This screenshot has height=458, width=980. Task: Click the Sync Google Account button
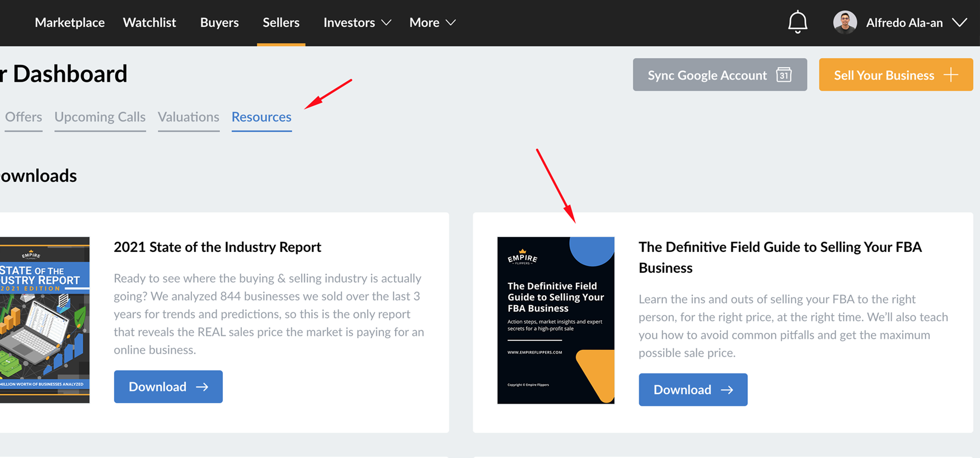click(x=720, y=74)
